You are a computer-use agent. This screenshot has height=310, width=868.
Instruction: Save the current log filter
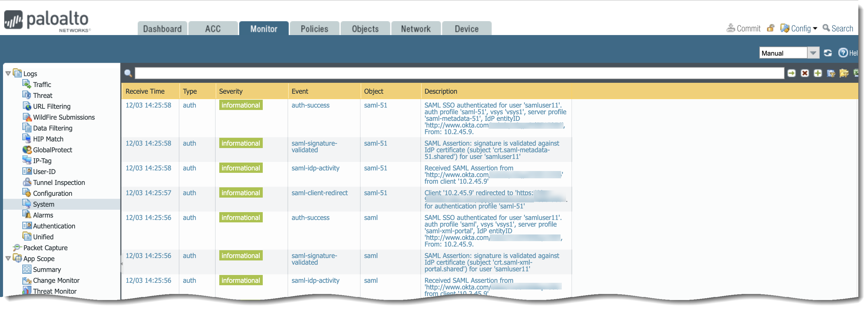pyautogui.click(x=831, y=73)
